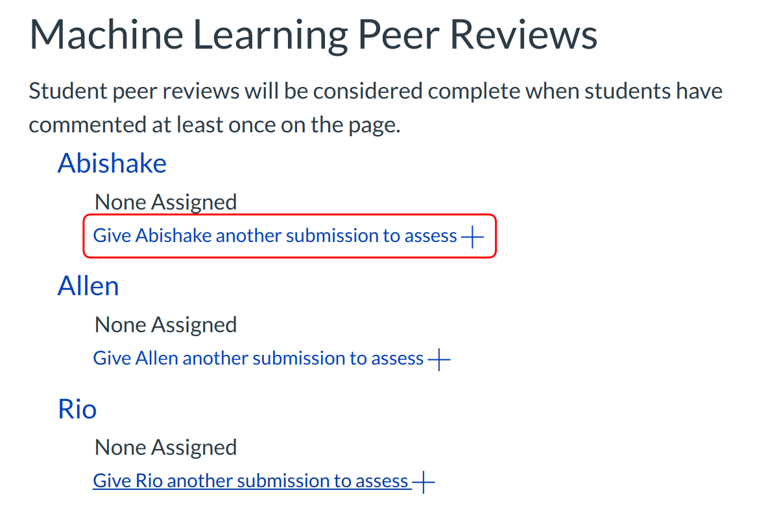Open the Rio student name link
The height and width of the screenshot is (532, 764).
click(77, 409)
